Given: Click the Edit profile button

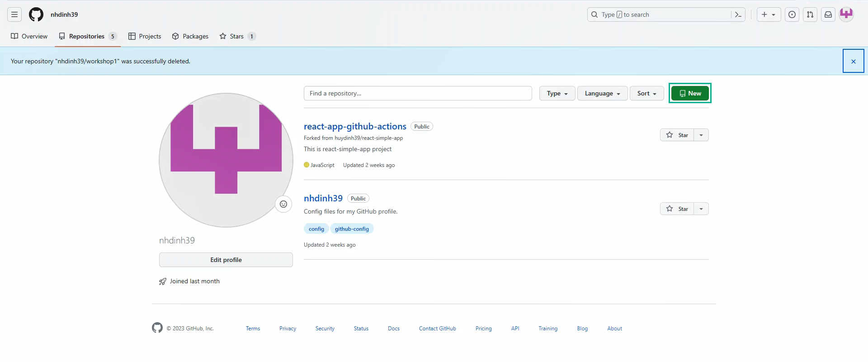Looking at the screenshot, I should 226,260.
